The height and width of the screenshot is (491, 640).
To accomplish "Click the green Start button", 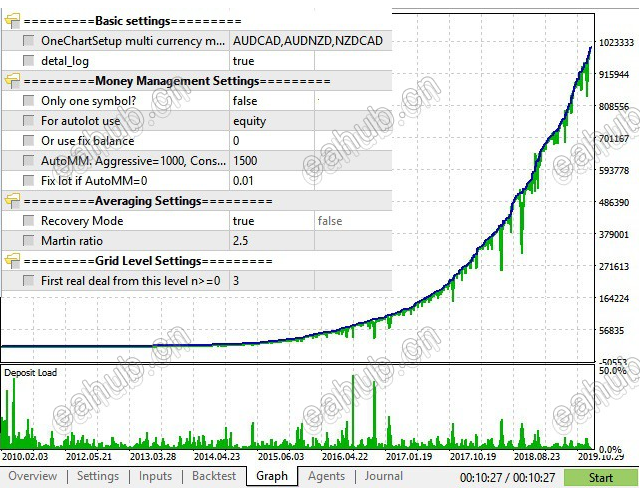I will [x=601, y=478].
